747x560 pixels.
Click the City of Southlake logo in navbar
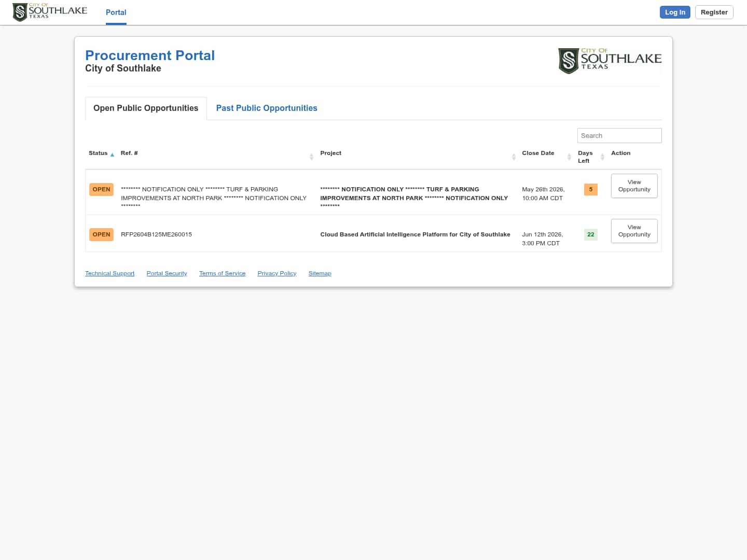point(50,12)
